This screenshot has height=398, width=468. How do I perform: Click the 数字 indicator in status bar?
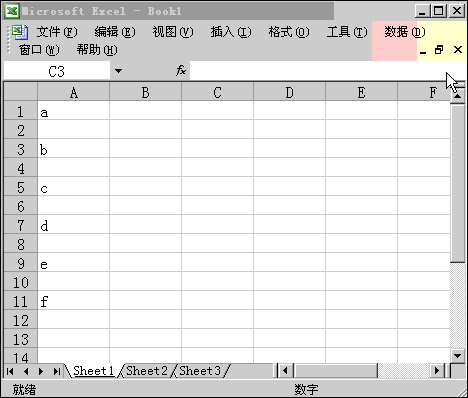[x=306, y=389]
